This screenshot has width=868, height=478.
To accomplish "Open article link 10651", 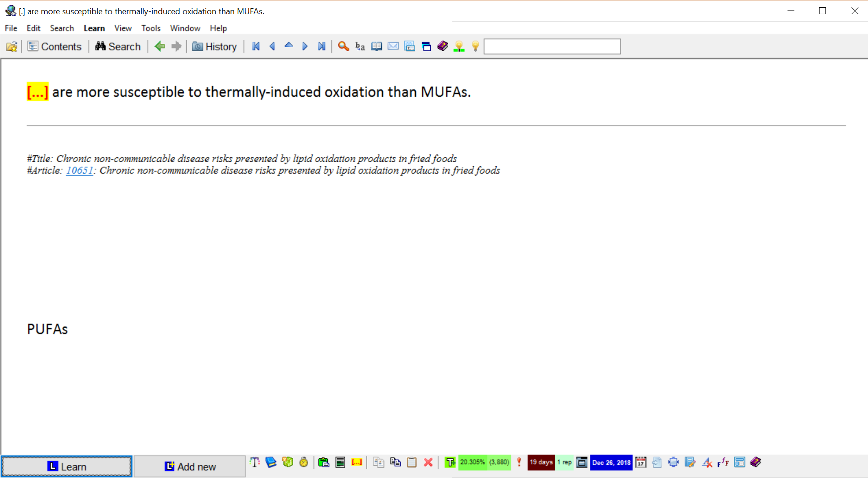I will pyautogui.click(x=80, y=170).
